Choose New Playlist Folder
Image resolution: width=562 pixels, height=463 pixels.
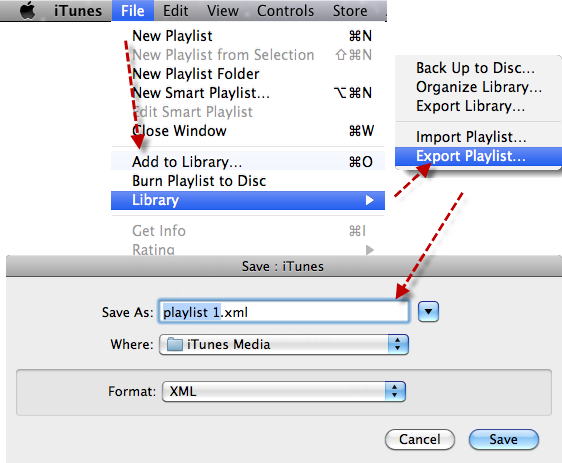[248, 74]
